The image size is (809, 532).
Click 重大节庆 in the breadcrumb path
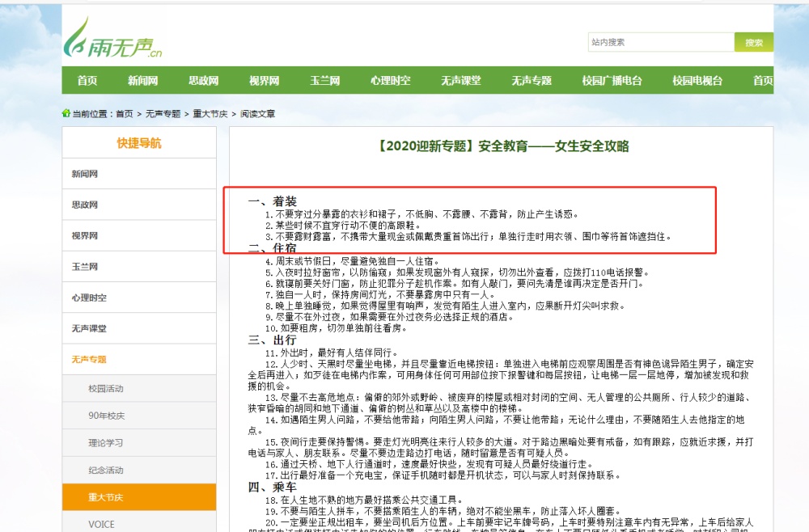210,114
